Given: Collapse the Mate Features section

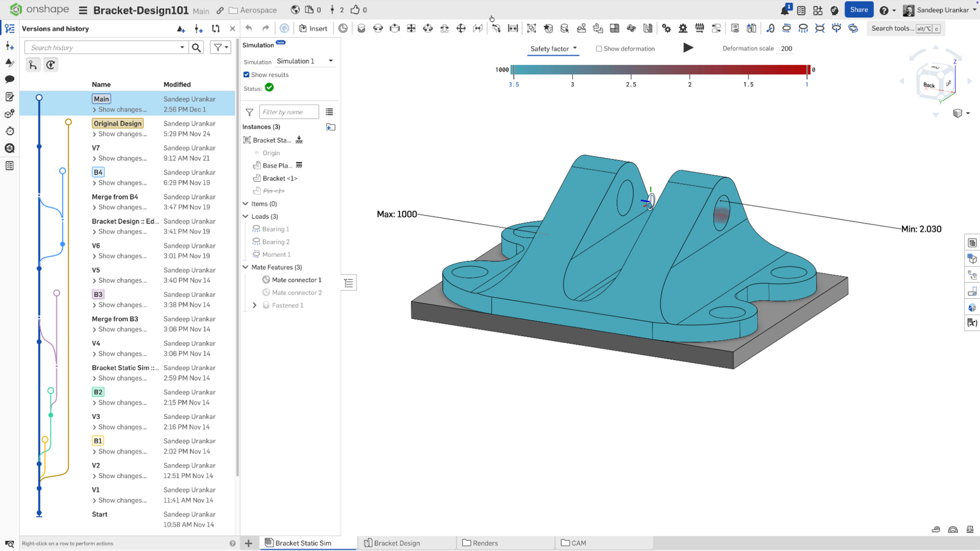Looking at the screenshot, I should (244, 267).
